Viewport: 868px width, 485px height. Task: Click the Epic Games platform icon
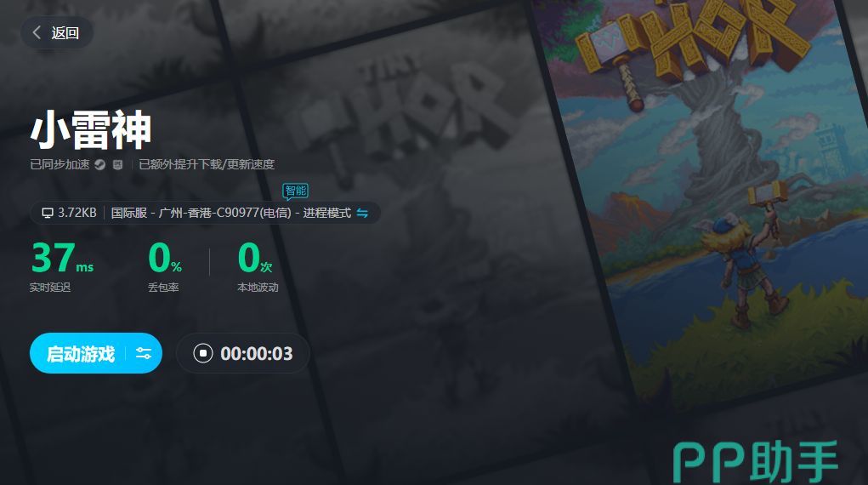(x=118, y=164)
